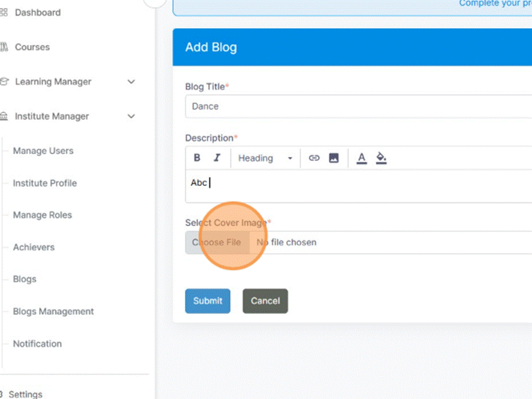Image resolution: width=532 pixels, height=399 pixels.
Task: Click the Courses book icon
Action: tap(4, 47)
